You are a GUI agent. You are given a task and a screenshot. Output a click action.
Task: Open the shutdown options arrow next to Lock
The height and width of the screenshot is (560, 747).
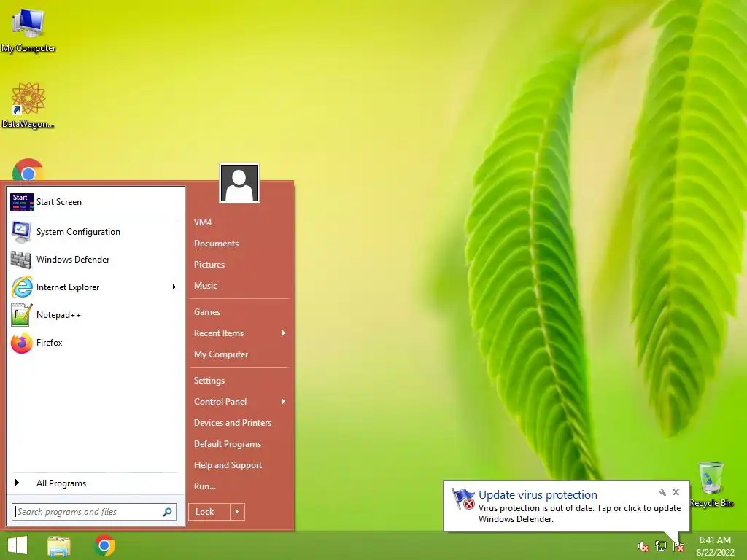237,512
